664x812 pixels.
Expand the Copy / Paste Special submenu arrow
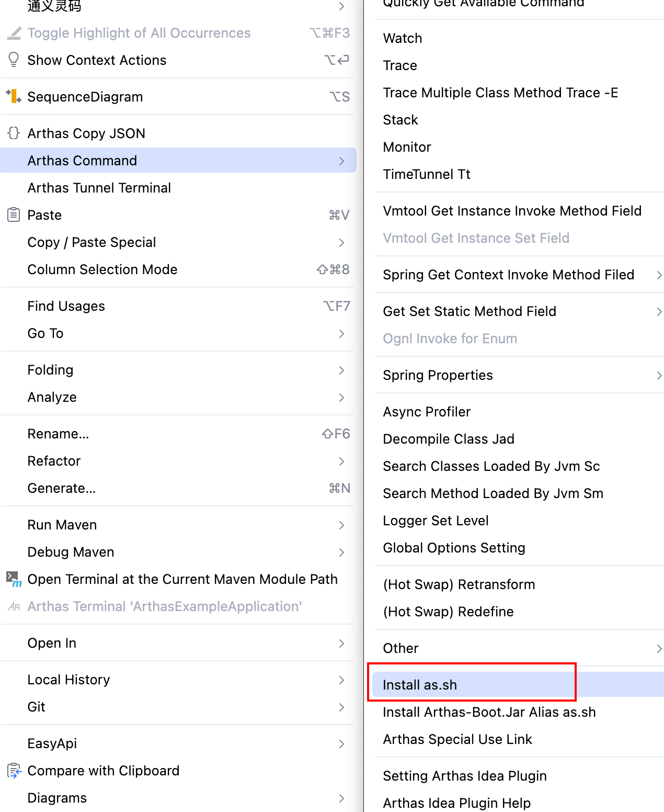pos(341,242)
